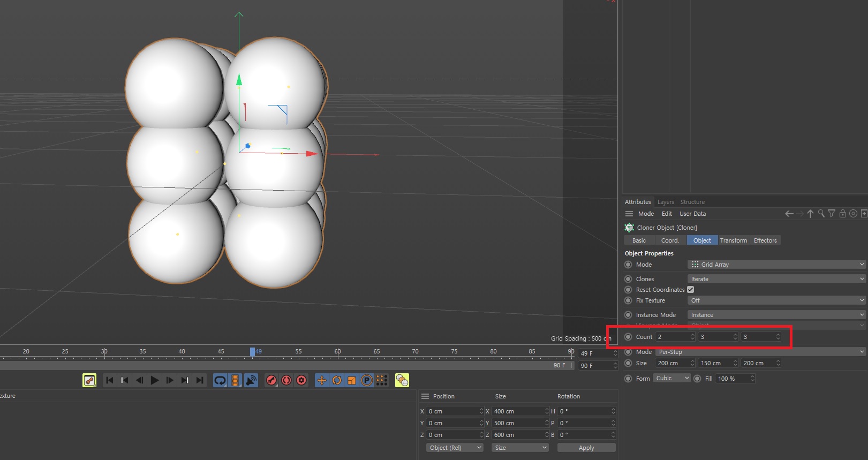The width and height of the screenshot is (868, 460).
Task: Jump to the end of animation
Action: point(200,380)
